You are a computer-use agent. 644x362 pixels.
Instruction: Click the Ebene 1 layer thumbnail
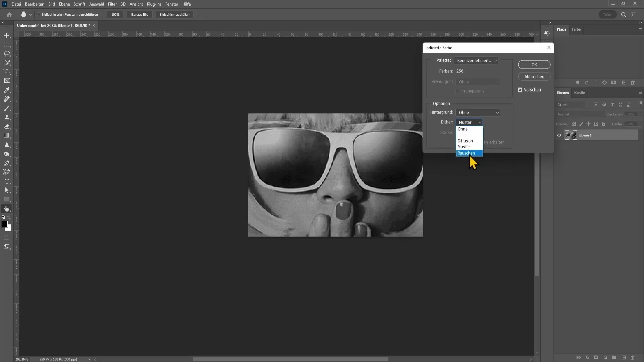[x=571, y=135]
